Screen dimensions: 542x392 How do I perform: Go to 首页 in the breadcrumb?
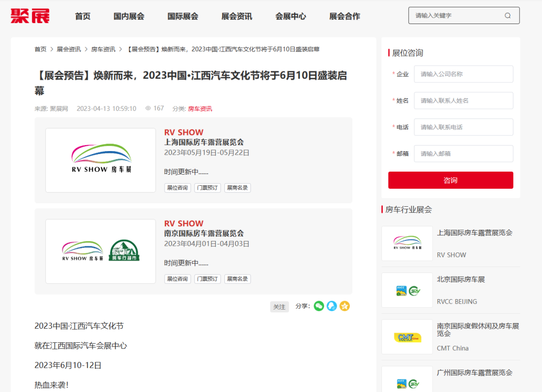coord(41,49)
